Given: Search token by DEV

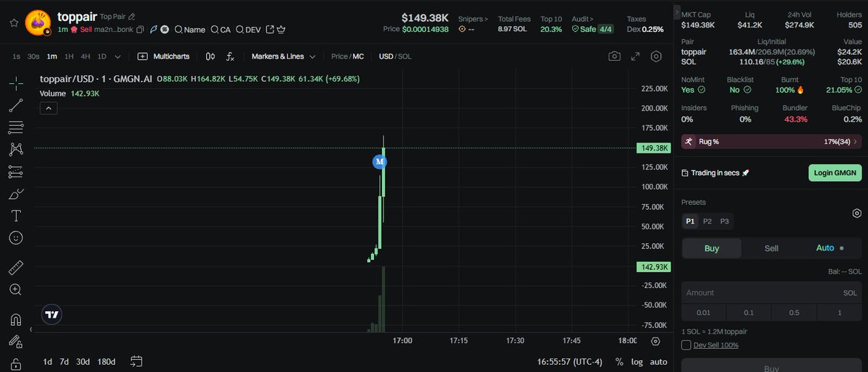Looking at the screenshot, I should coord(248,30).
